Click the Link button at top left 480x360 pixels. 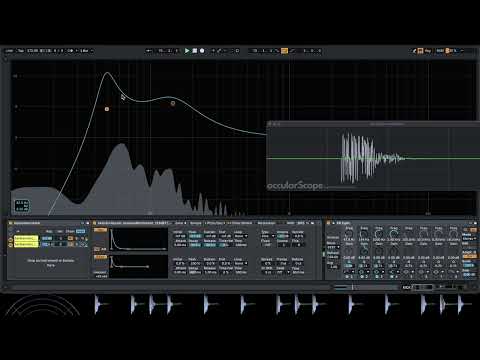click(x=9, y=51)
